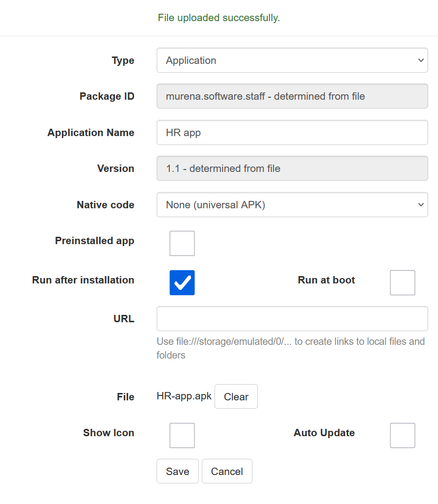Click the read-only Package ID field
The width and height of the screenshot is (438, 504).
click(x=292, y=96)
